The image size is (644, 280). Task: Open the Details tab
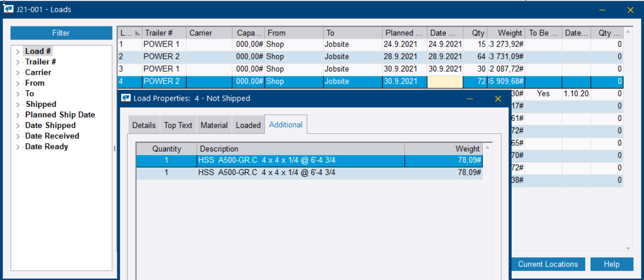(144, 125)
